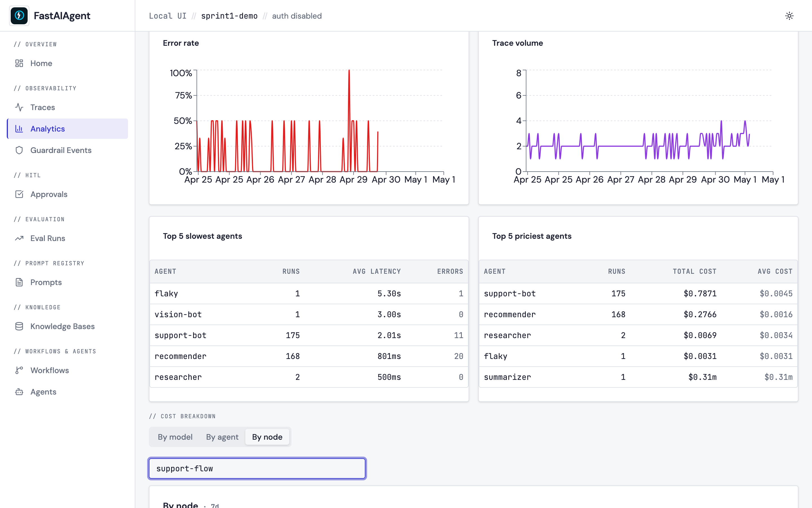The height and width of the screenshot is (508, 812).
Task: Click recommender in priciest agents table
Action: tap(638, 314)
